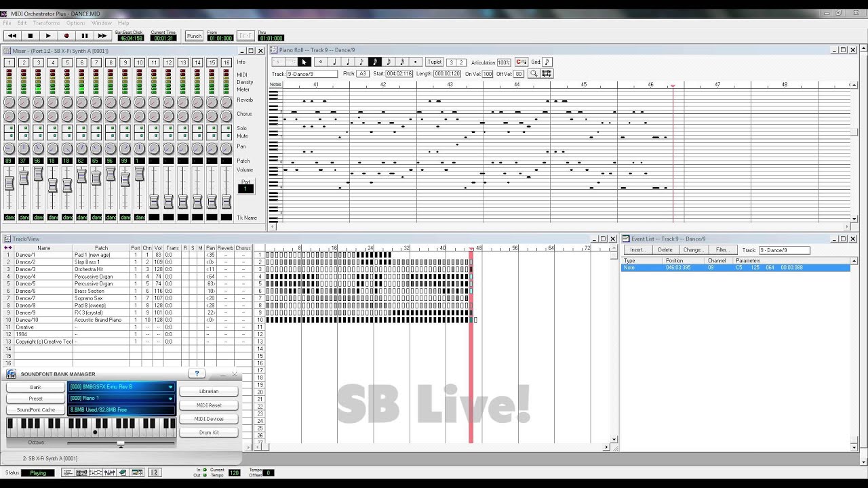
Task: Click Delete in the Event List
Action: [x=665, y=250]
